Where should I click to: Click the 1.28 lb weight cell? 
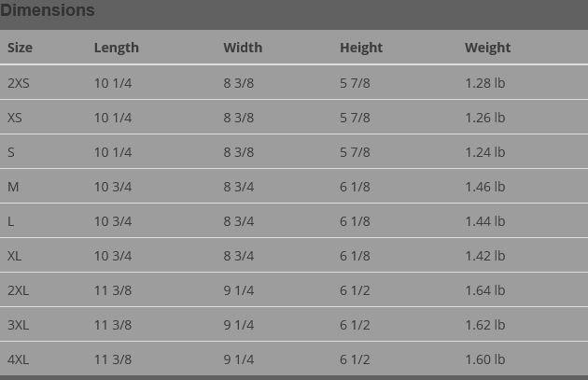click(x=484, y=83)
